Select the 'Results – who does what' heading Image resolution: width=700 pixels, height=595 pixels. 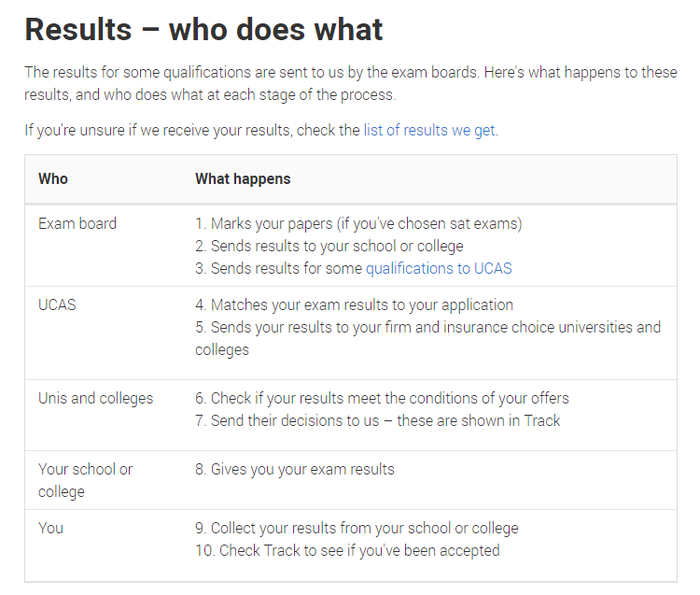(x=203, y=30)
